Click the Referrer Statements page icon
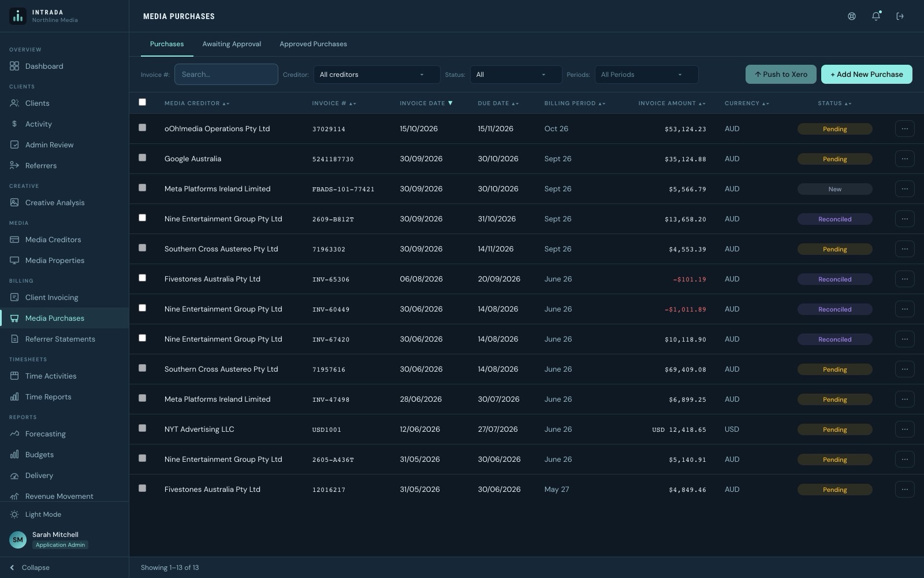Image resolution: width=924 pixels, height=578 pixels. point(14,339)
